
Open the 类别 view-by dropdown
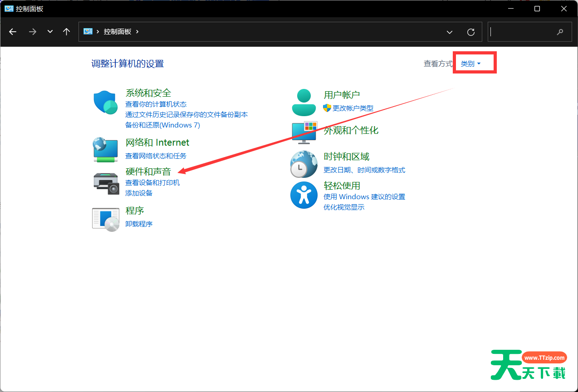(470, 64)
